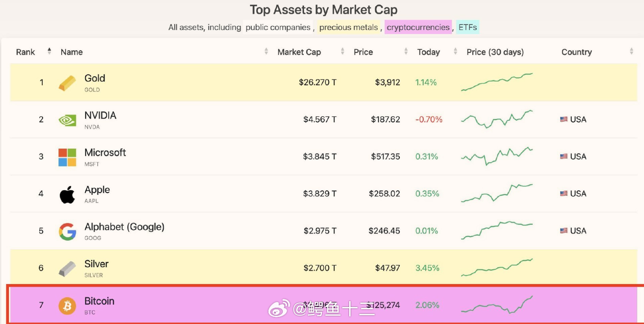Select the public companies filter
Screen dimensions: 644x324
coord(278,27)
